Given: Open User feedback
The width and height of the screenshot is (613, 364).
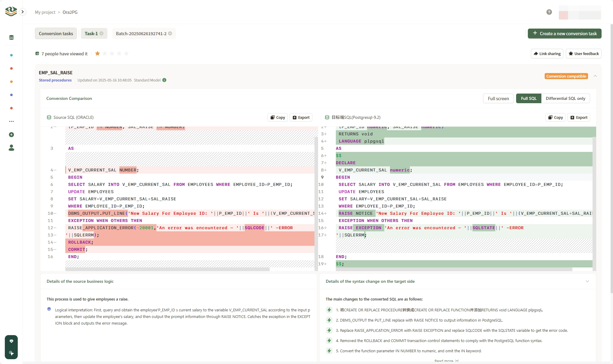Looking at the screenshot, I should (x=584, y=54).
